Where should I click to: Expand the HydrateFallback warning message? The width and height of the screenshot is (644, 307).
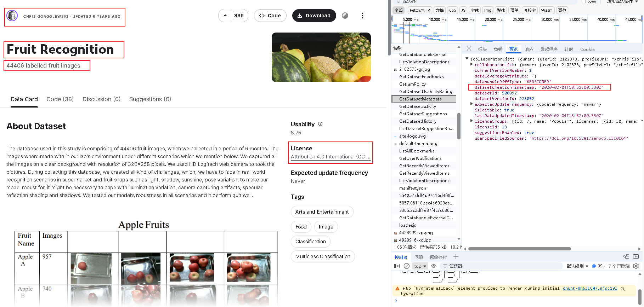tap(403, 289)
